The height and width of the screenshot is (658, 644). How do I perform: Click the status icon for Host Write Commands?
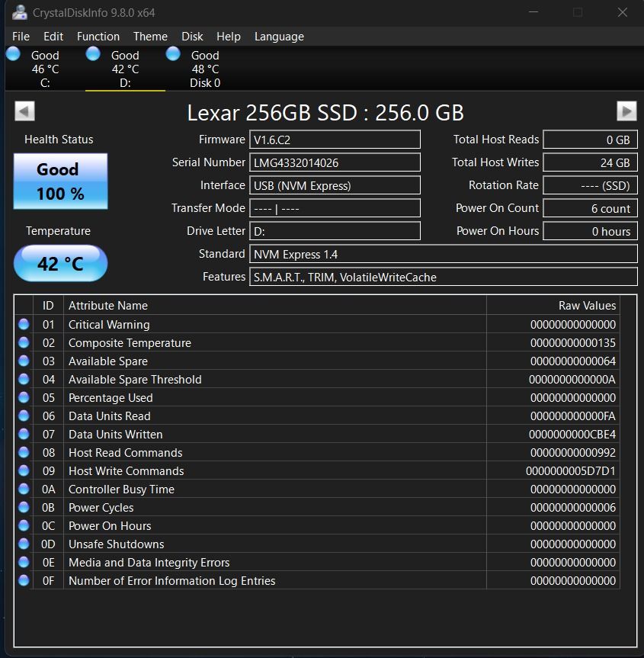pyautogui.click(x=24, y=470)
